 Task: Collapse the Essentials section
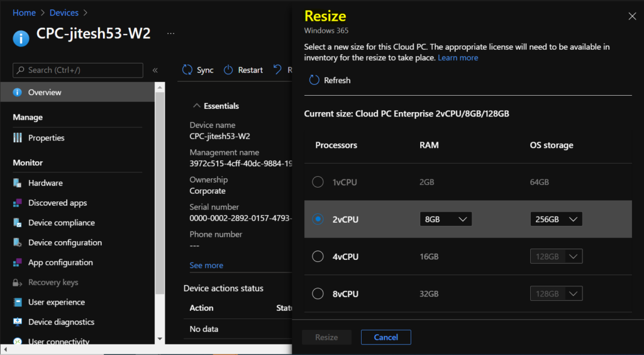(197, 106)
